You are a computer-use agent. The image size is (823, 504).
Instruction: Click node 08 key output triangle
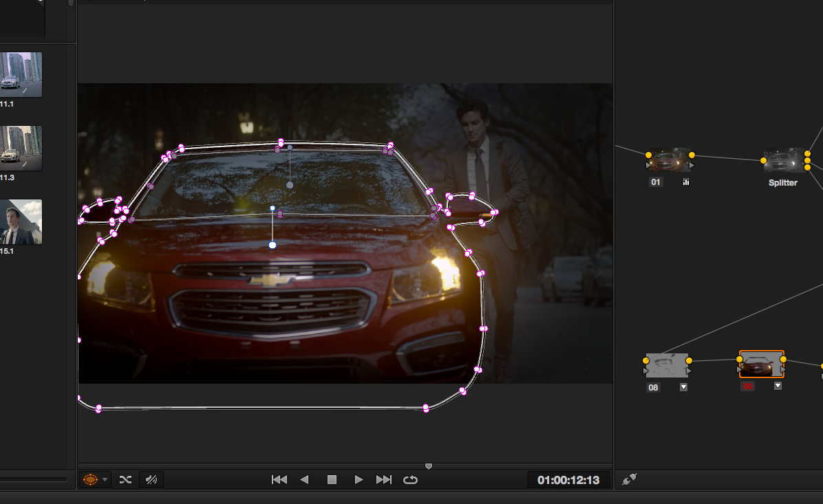point(689,371)
